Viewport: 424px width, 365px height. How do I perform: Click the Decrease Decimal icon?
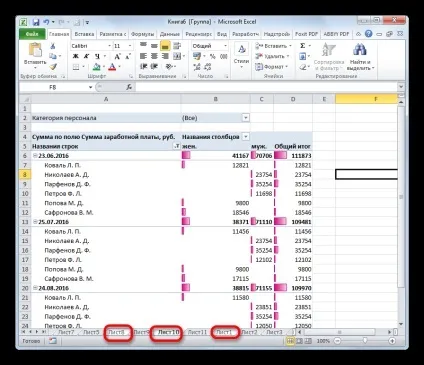click(208, 67)
